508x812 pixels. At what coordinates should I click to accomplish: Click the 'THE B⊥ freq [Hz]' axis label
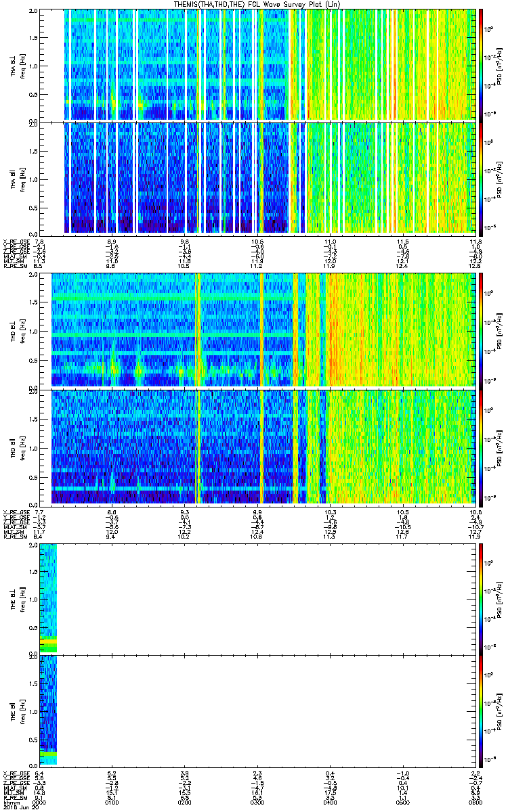point(17,597)
